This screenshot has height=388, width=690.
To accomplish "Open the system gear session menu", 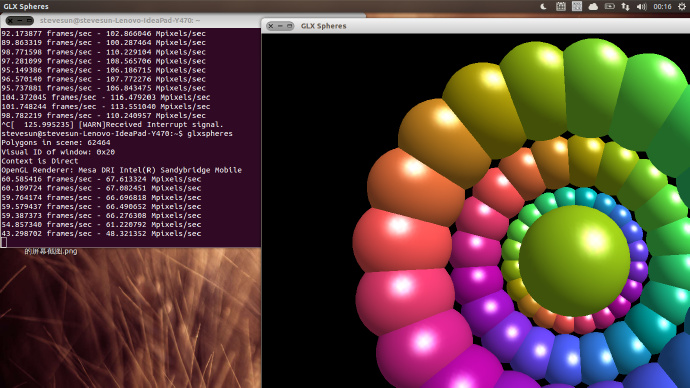I will pos(682,7).
